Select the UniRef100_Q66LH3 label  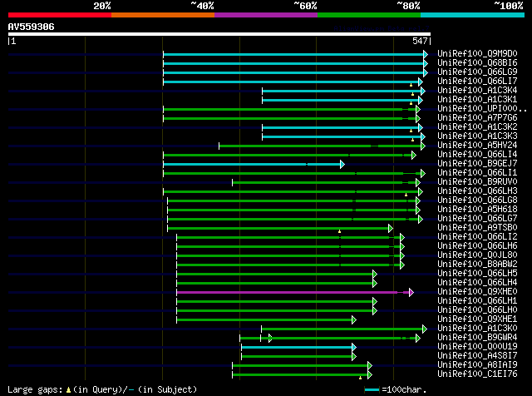click(x=477, y=191)
